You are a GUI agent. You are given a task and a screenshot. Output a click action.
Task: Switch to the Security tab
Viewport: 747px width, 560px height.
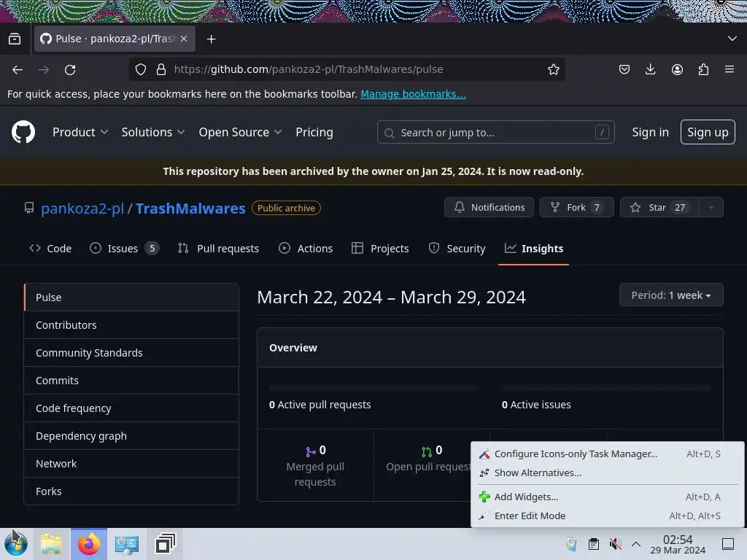[457, 248]
